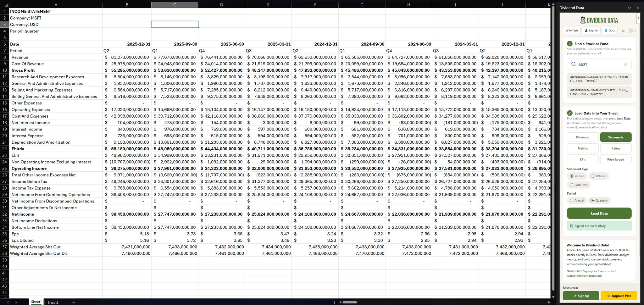Click the horizontal scrollbar right arrow
The width and height of the screenshot is (644, 305).
pos(549,302)
